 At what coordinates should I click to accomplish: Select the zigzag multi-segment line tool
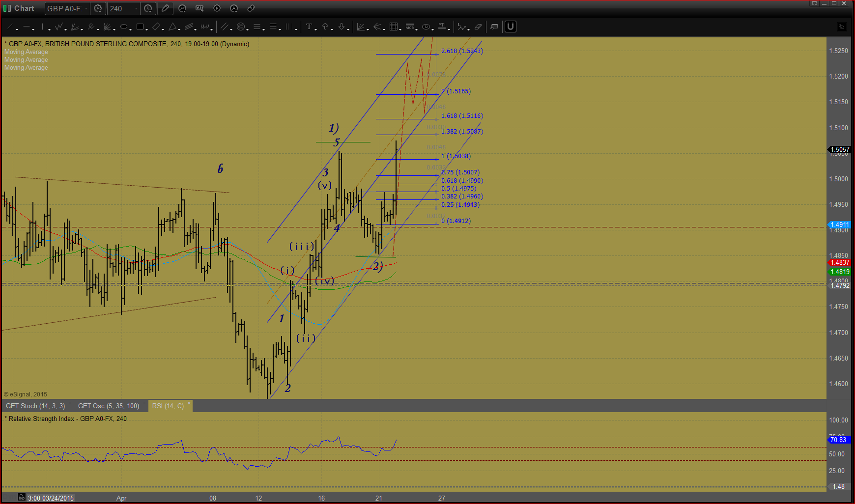point(58,27)
